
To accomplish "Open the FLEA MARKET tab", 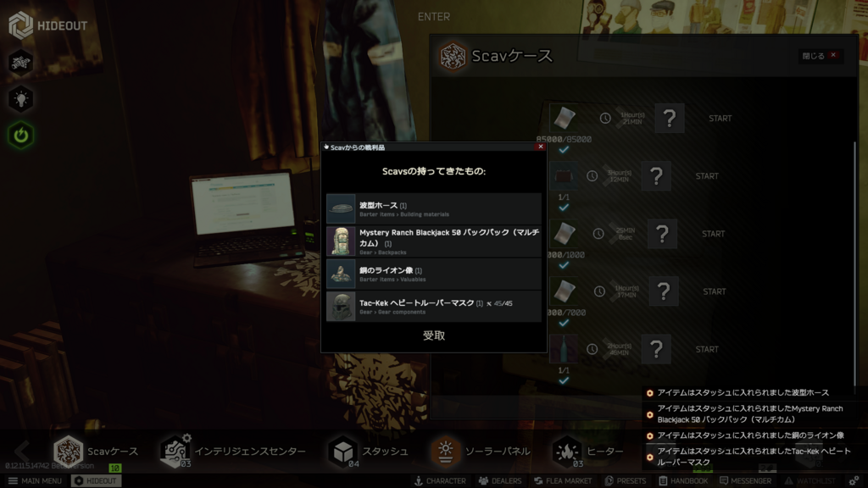I will point(563,480).
